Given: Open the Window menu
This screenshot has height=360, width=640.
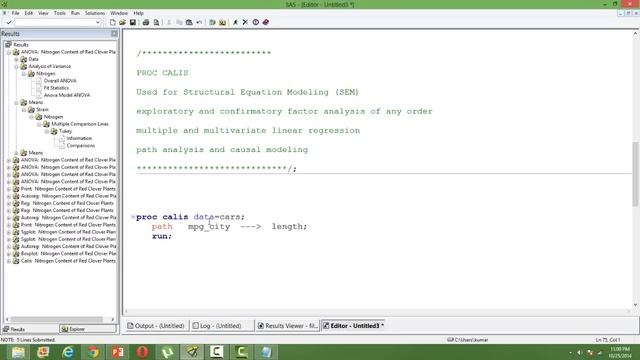Looking at the screenshot, I should (119, 13).
